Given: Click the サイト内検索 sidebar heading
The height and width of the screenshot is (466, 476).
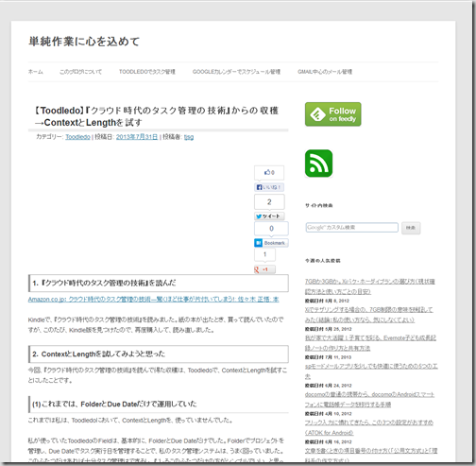Looking at the screenshot, I should point(318,206).
